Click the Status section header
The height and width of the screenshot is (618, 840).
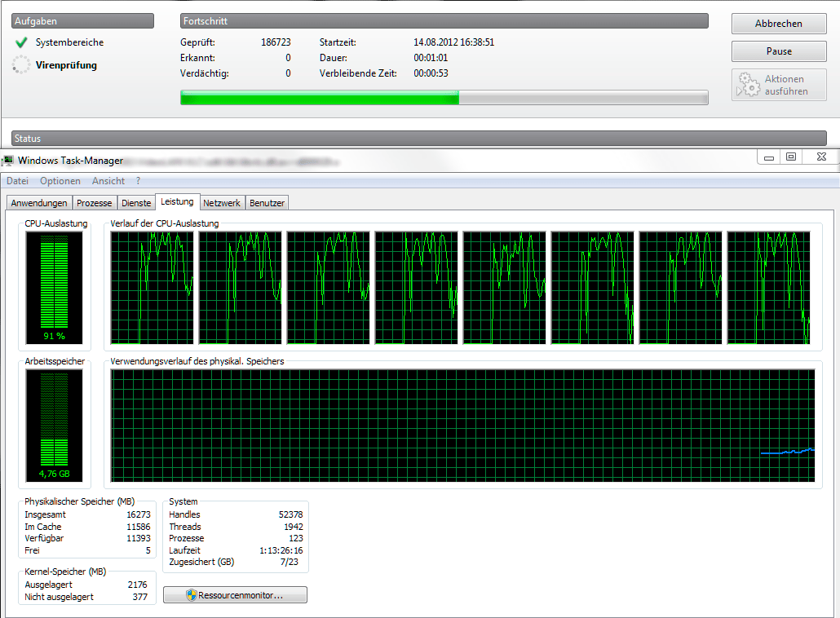(x=419, y=138)
